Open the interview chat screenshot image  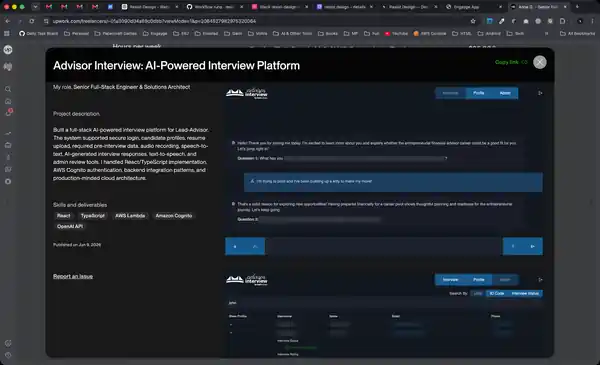pyautogui.click(x=384, y=170)
